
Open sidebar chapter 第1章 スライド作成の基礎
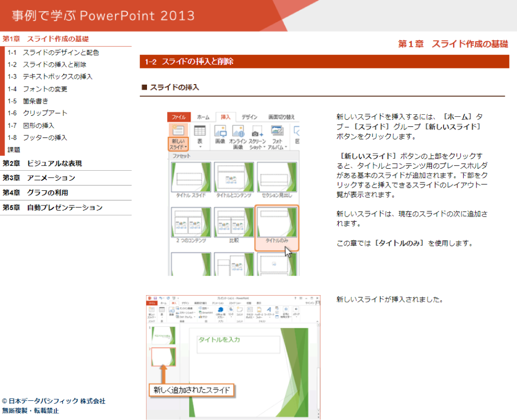click(x=46, y=39)
